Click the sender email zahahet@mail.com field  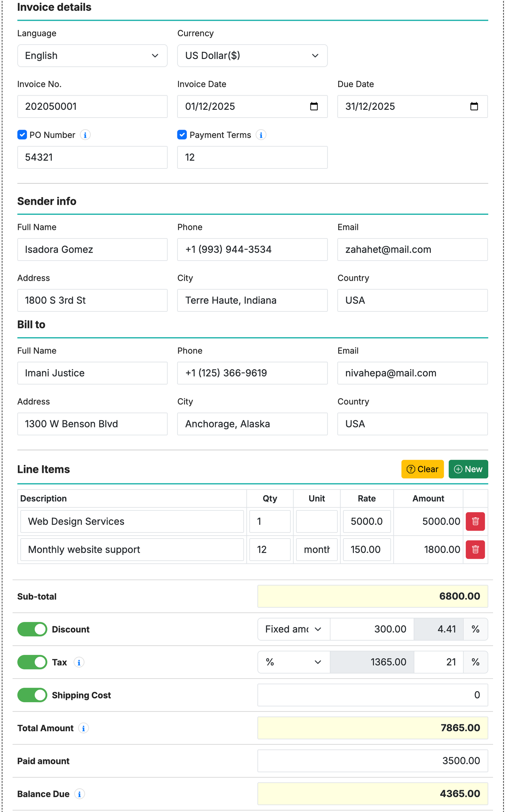(413, 249)
